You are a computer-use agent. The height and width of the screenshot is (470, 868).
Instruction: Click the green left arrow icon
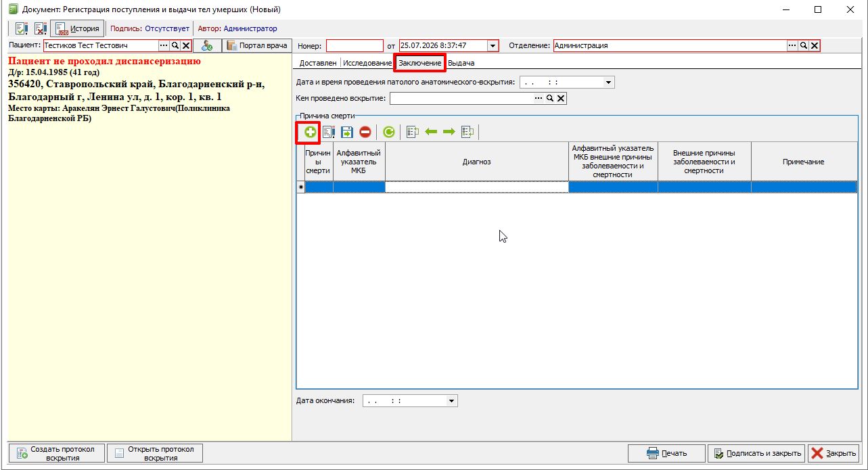click(x=431, y=132)
